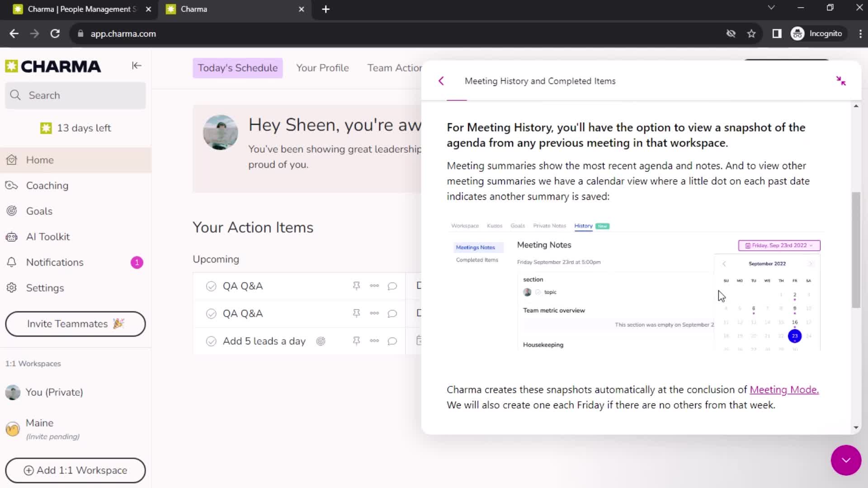Open the 13 days left trial notice

[x=75, y=128]
